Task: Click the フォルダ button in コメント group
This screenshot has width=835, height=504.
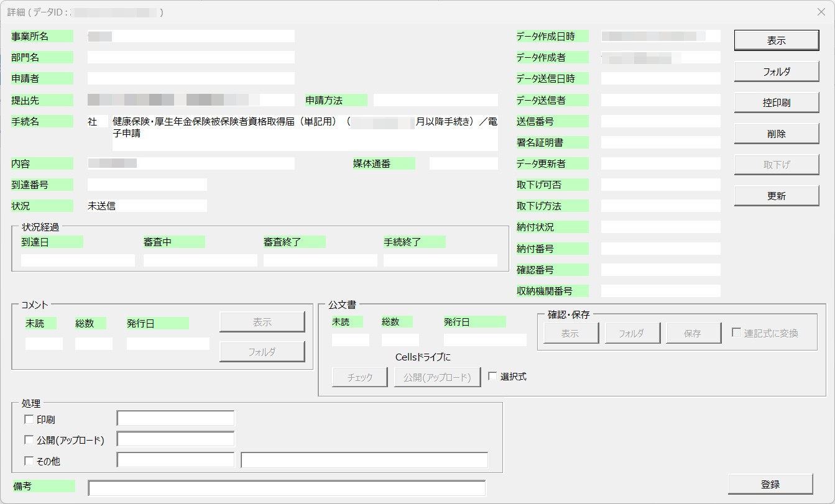Action: (262, 351)
